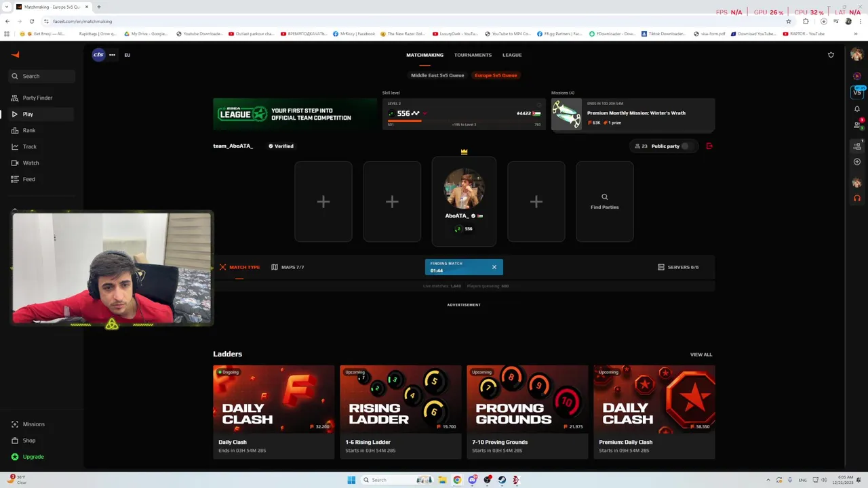Screen dimensions: 868x488
Task: Bookmark this page with the star
Action: pos(788,21)
